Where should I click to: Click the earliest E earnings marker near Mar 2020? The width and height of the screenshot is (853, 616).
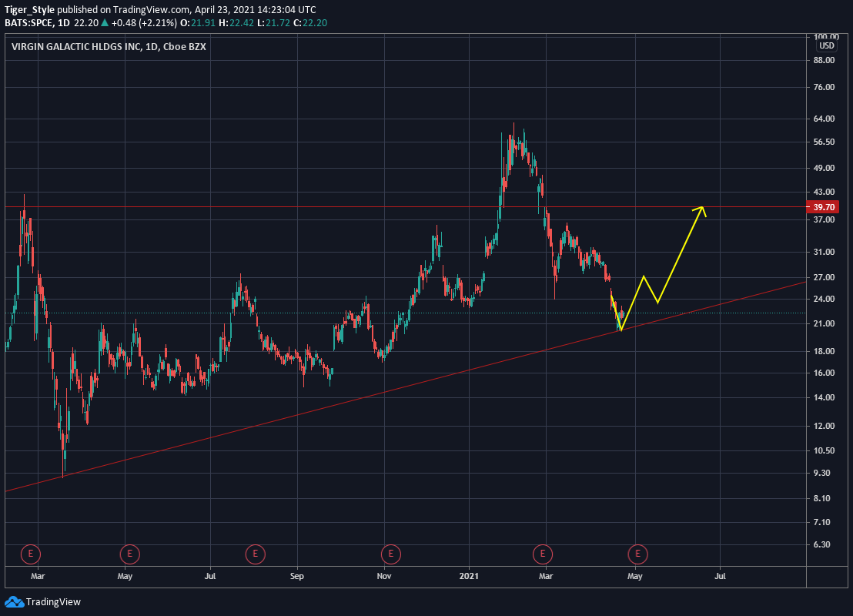(x=31, y=554)
